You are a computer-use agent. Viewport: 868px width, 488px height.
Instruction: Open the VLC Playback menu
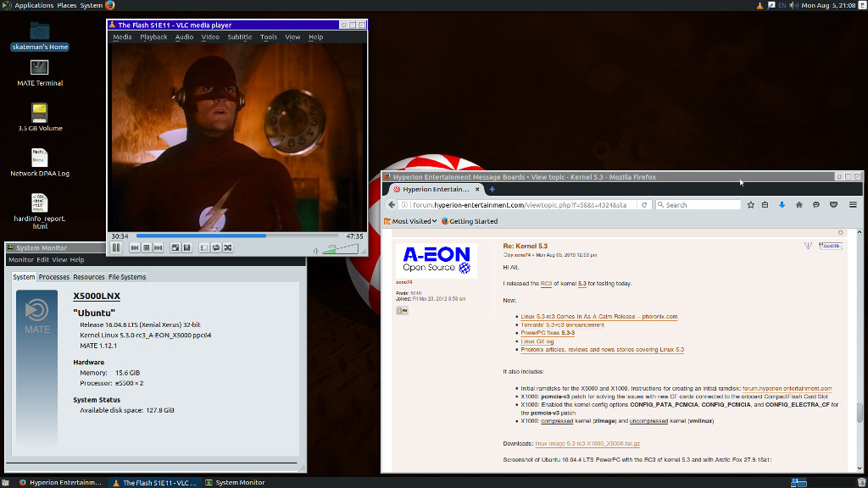(153, 37)
